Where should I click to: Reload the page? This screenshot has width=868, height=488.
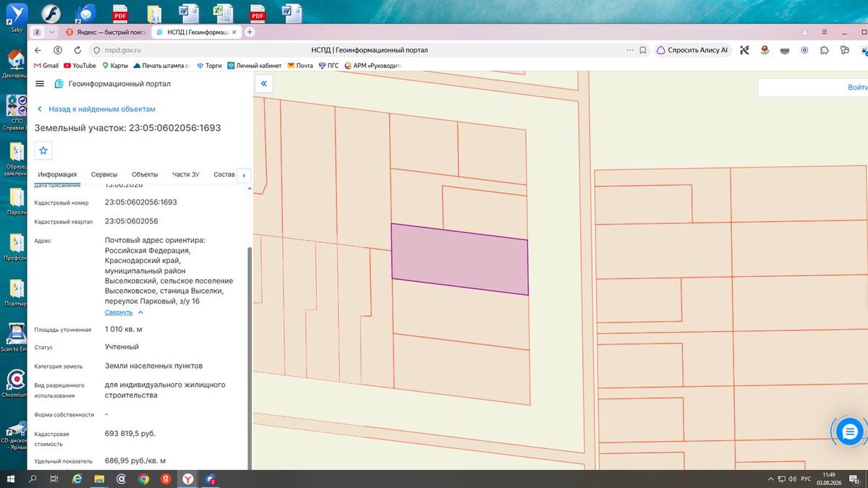77,51
